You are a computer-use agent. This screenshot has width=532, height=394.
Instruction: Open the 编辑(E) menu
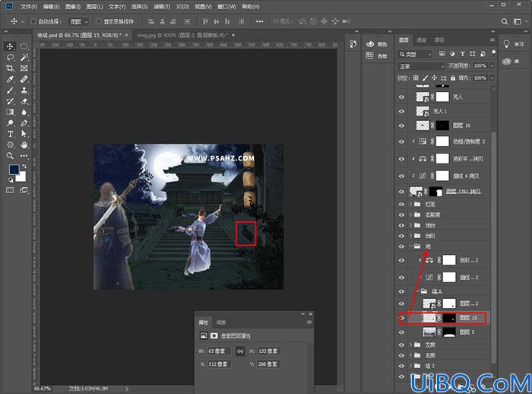(x=51, y=6)
